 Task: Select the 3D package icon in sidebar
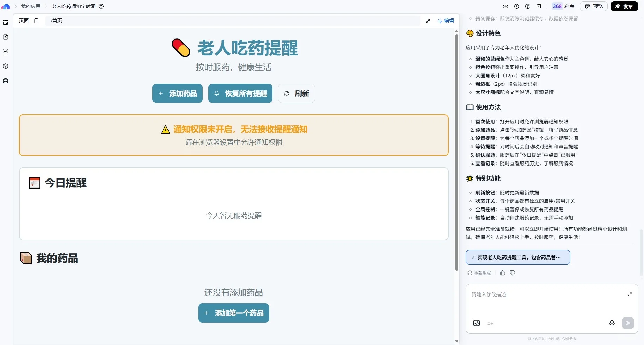pyautogui.click(x=5, y=66)
